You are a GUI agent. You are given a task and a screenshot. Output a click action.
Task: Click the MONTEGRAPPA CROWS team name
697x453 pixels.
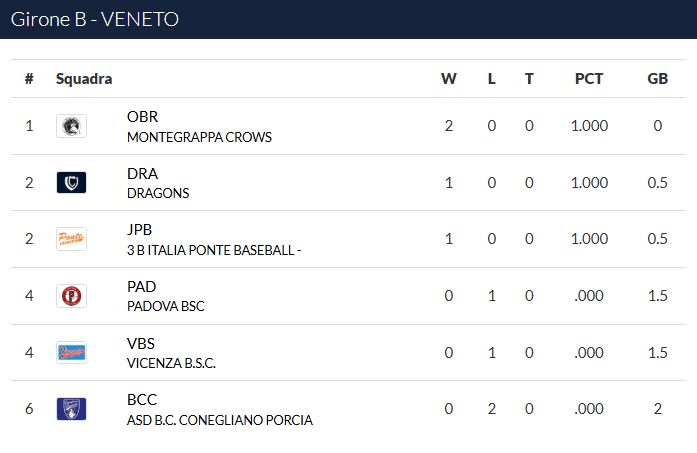(199, 137)
